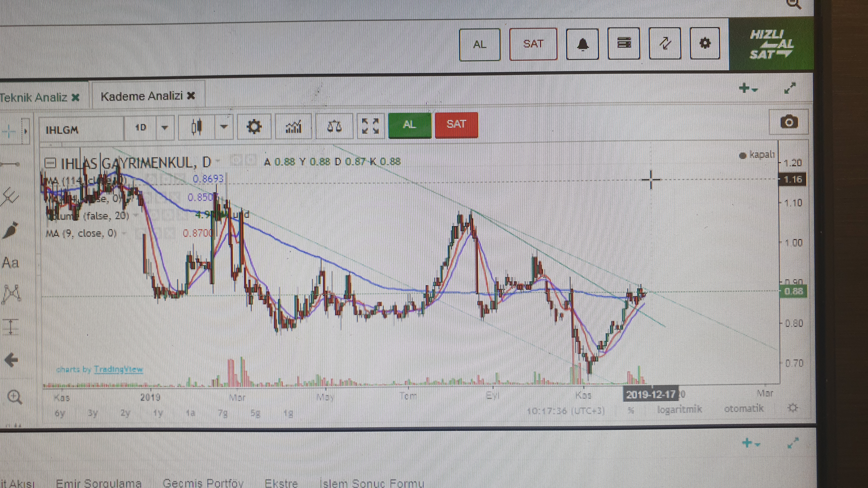Open the axis settings gear at bottom right
This screenshot has height=488, width=868.
[793, 408]
